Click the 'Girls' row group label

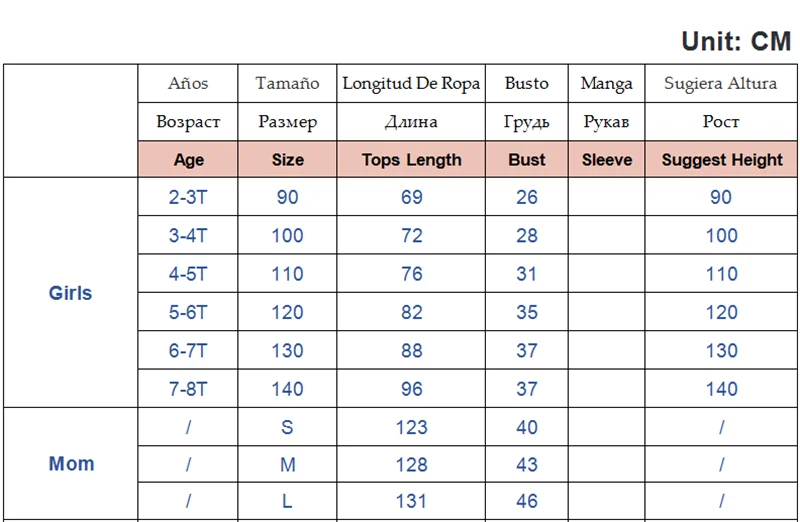pos(70,293)
